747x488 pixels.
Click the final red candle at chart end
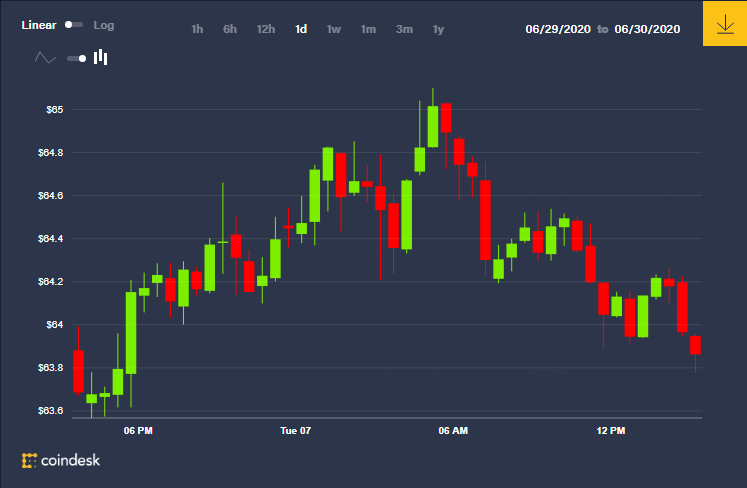(x=696, y=345)
